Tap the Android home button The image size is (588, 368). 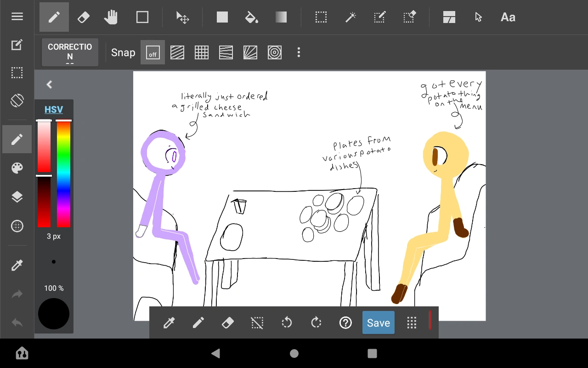click(x=294, y=353)
